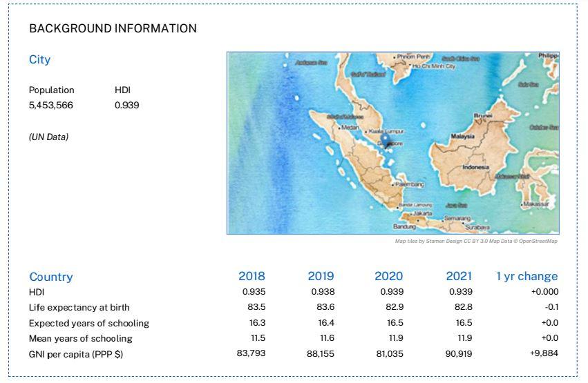Open the OpenStreetMap attribution link

[x=537, y=242]
